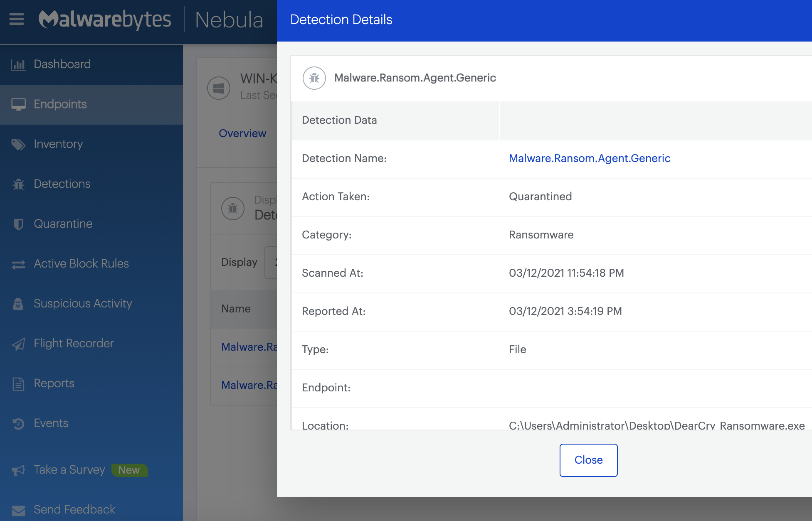
Task: Click the Scanned At: label
Action: pyautogui.click(x=333, y=273)
